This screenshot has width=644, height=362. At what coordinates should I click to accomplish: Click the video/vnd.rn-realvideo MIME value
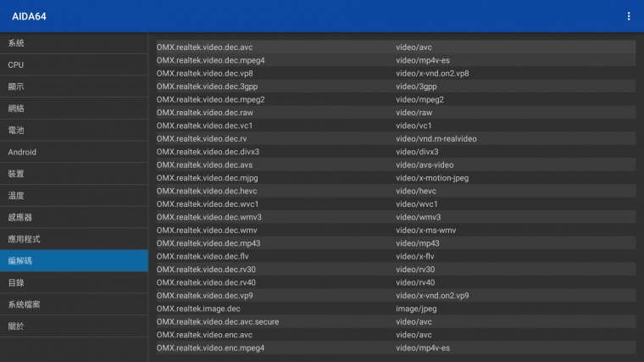pyautogui.click(x=436, y=139)
